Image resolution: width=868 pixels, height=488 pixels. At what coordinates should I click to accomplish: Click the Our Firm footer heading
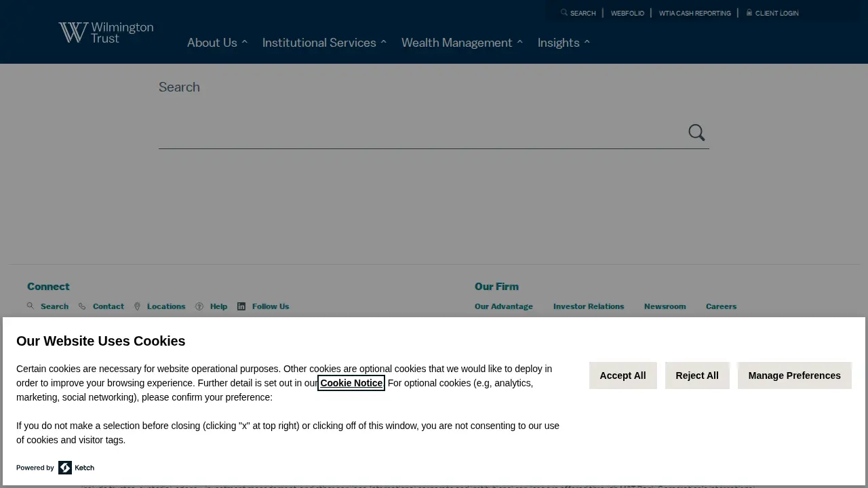point(496,287)
